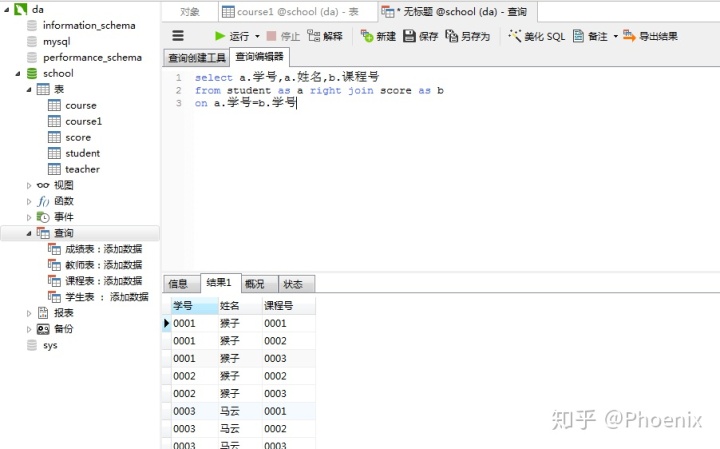The height and width of the screenshot is (449, 720).
Task: Switch to 查询编辑器 tab
Action: pyautogui.click(x=259, y=56)
